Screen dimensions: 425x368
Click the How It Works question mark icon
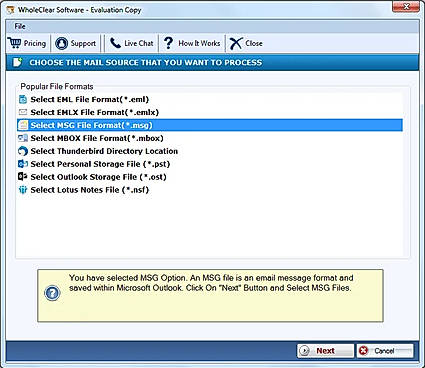point(169,43)
